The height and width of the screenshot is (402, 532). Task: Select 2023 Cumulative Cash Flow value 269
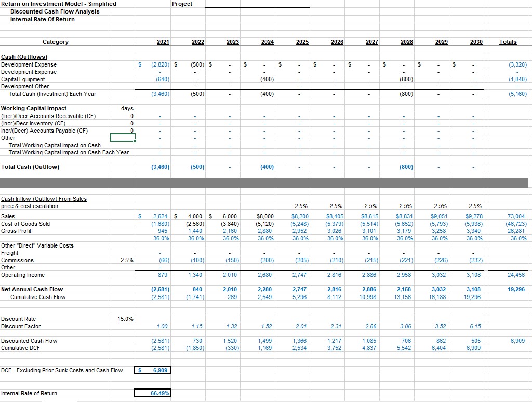[232, 297]
